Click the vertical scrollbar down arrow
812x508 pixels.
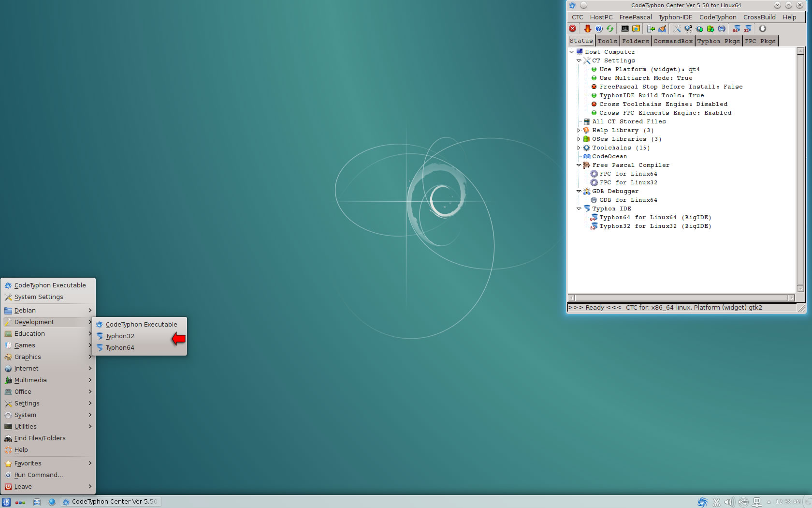tap(800, 289)
